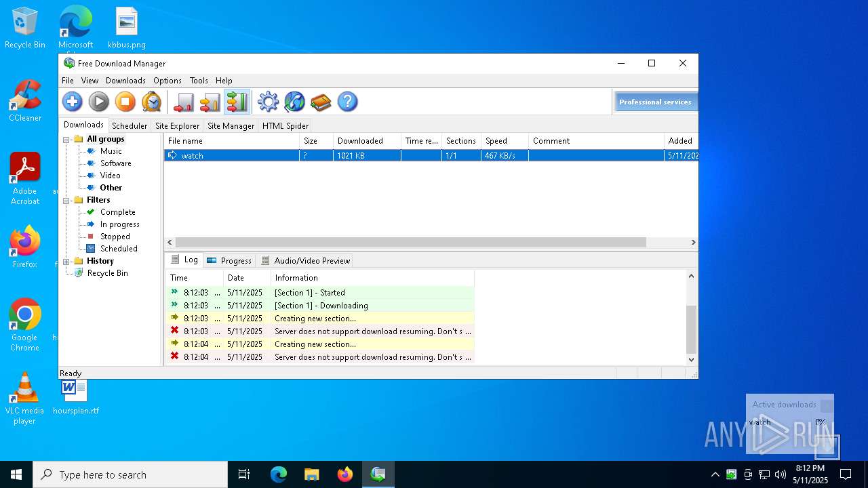Image resolution: width=868 pixels, height=488 pixels.
Task: Stop the download using the orange stop icon
Action: coord(125,102)
